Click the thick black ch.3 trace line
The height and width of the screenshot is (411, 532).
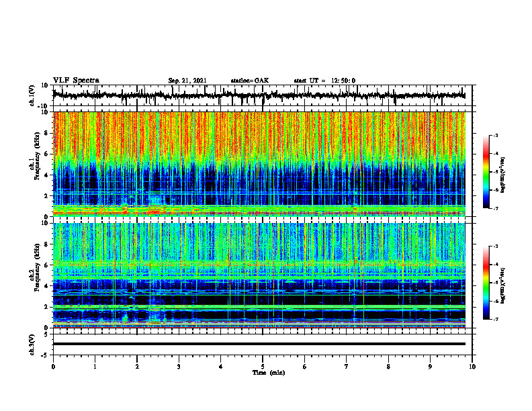click(x=259, y=344)
